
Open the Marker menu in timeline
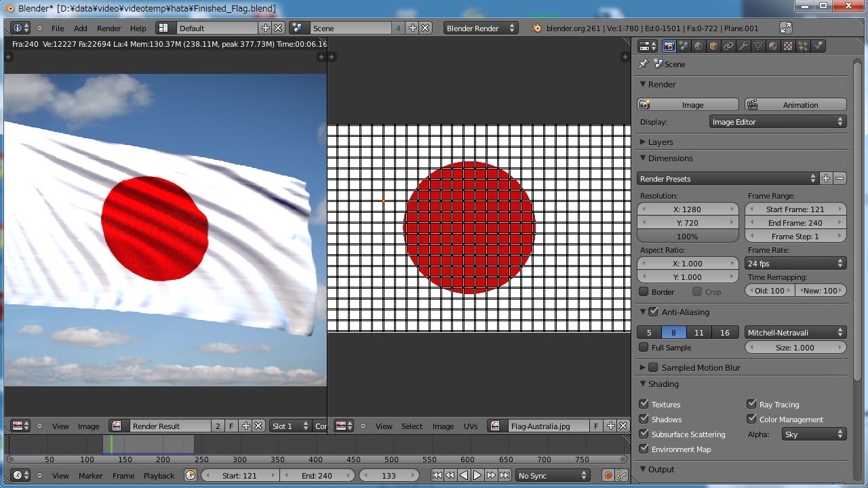pos(90,475)
